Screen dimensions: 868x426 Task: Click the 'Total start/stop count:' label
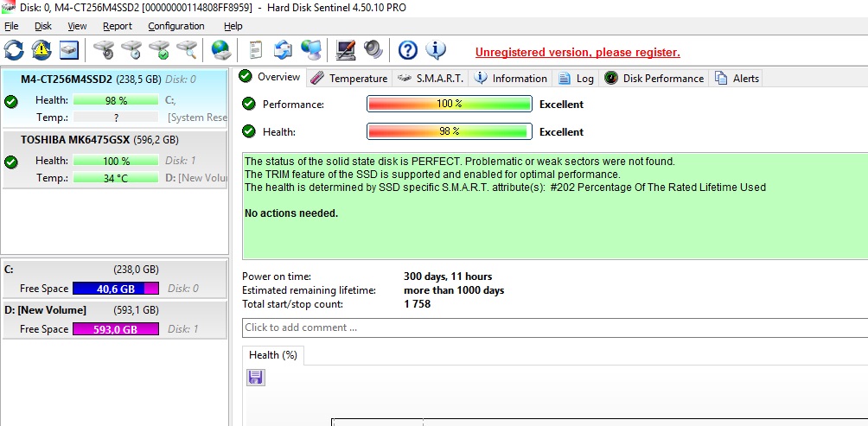(x=292, y=304)
